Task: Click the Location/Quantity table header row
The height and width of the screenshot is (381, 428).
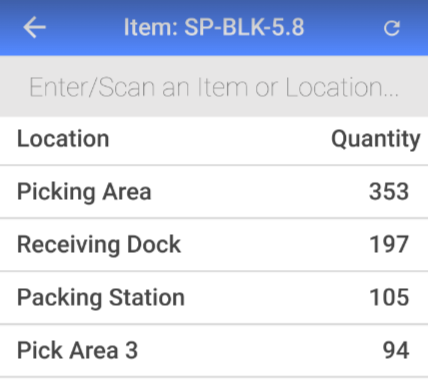Action: tap(214, 141)
